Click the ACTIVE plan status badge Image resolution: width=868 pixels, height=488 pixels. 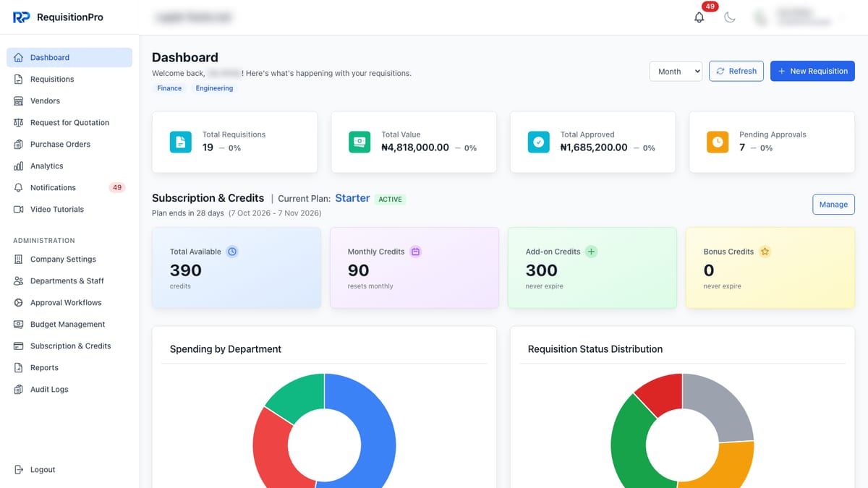391,200
